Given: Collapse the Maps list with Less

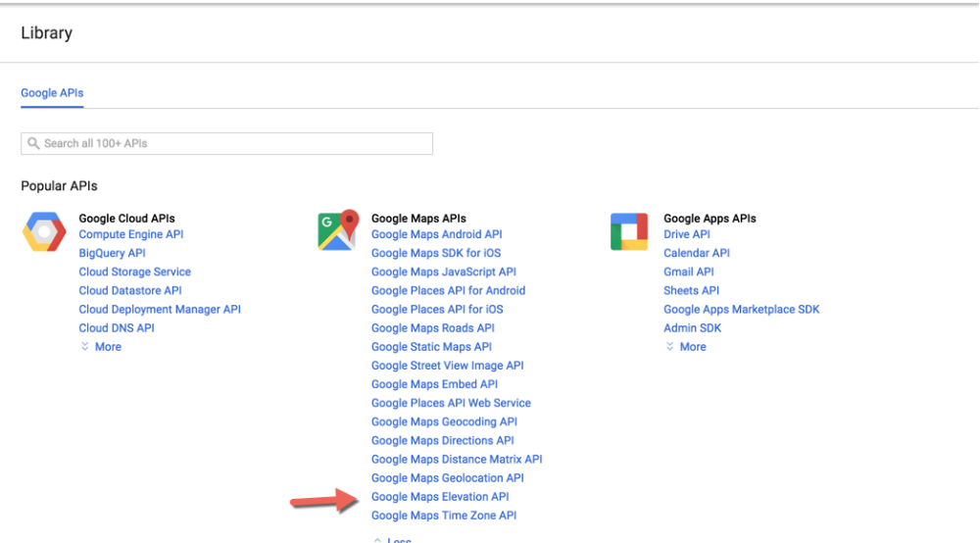Looking at the screenshot, I should coord(393,539).
